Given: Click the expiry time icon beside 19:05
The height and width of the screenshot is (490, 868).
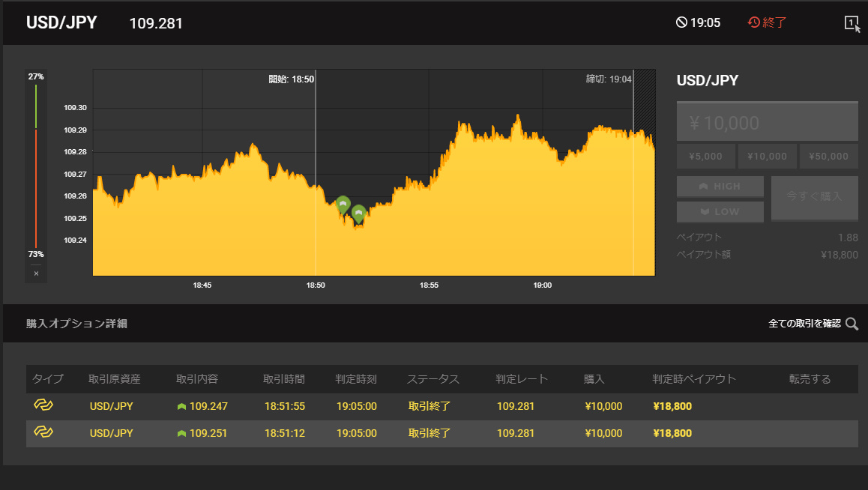Looking at the screenshot, I should pos(681,22).
